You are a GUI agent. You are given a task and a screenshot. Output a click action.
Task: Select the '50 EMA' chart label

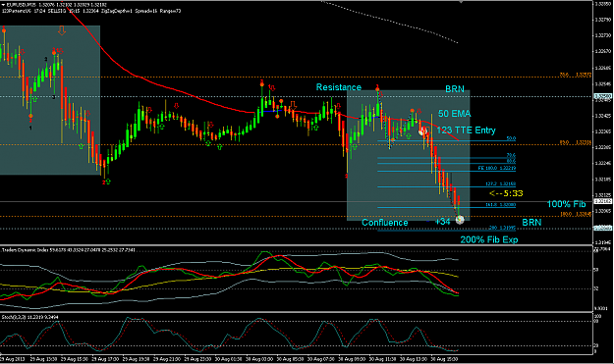(454, 114)
